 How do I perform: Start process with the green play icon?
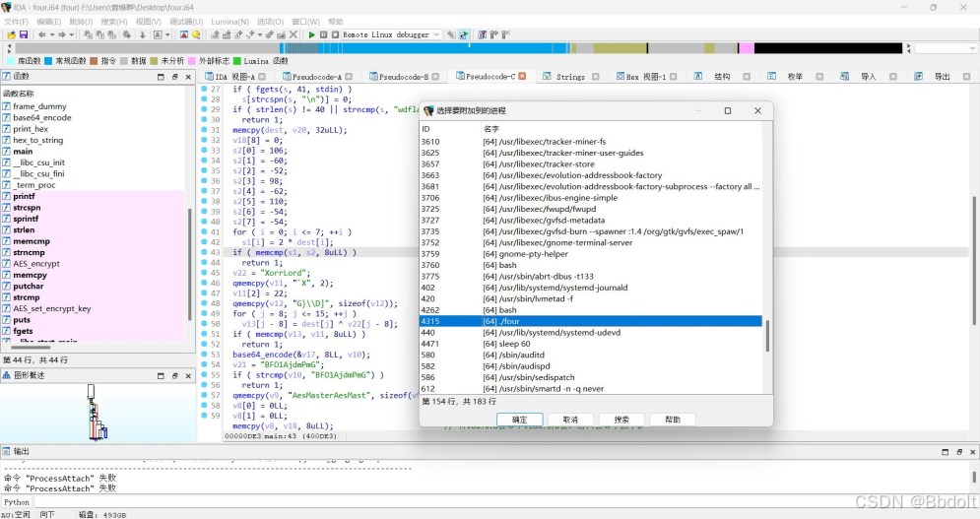pos(311,35)
